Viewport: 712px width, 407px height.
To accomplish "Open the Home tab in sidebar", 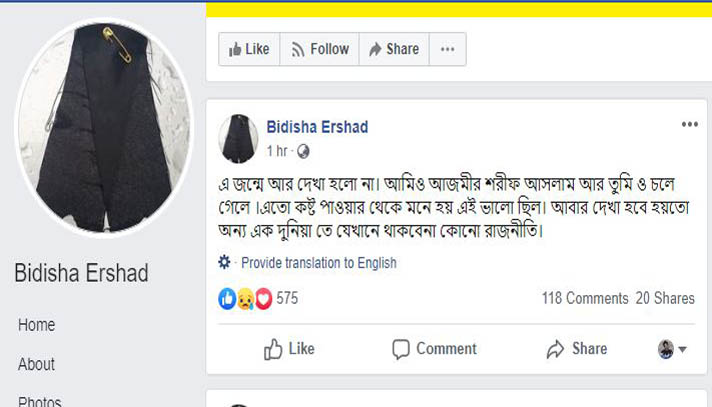I will (36, 325).
